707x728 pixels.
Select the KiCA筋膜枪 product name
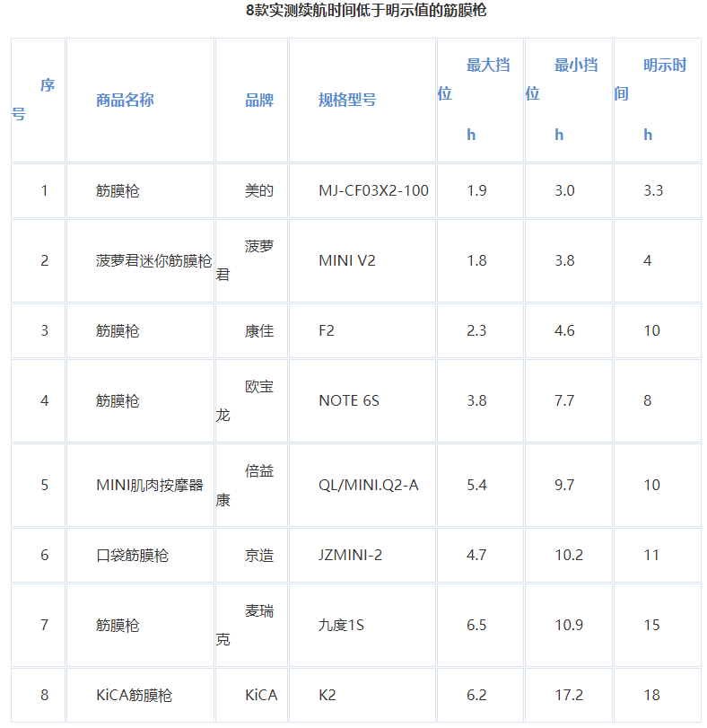coord(134,696)
